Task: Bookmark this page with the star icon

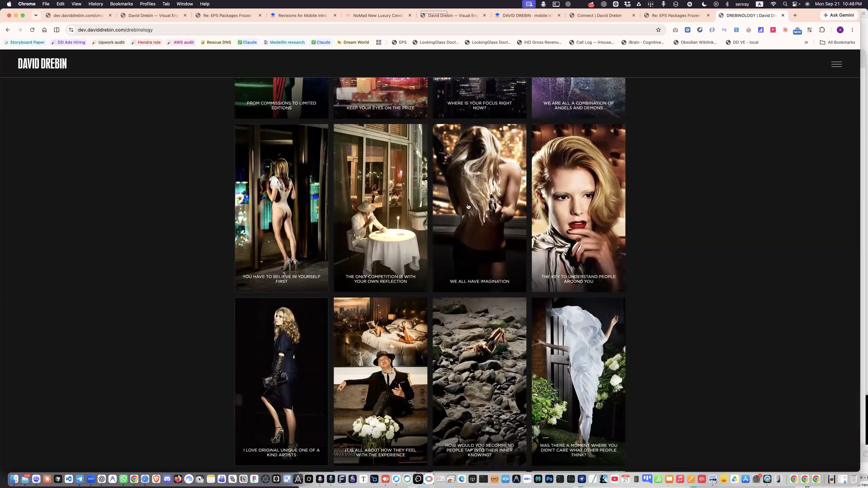Action: (658, 30)
